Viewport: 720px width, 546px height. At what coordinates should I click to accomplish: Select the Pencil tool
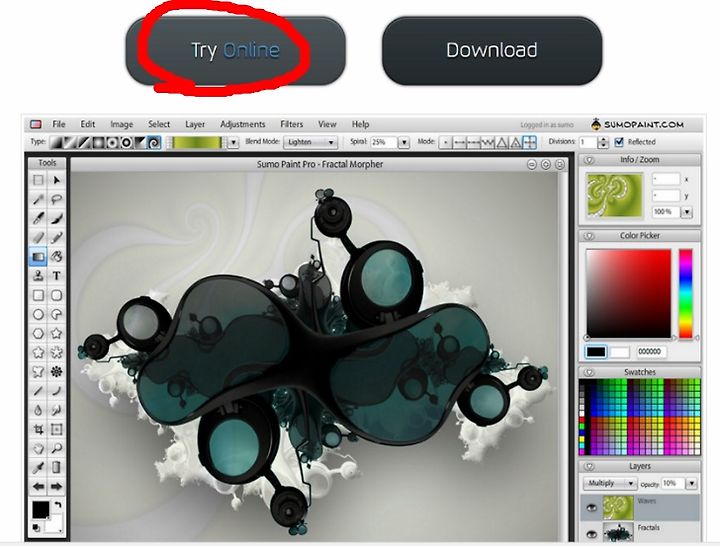click(56, 237)
